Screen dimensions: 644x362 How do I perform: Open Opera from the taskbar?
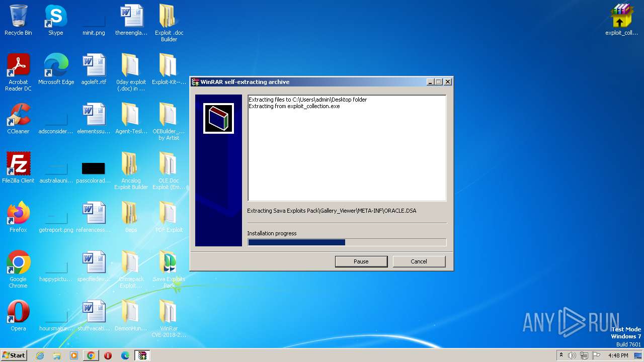tap(108, 355)
